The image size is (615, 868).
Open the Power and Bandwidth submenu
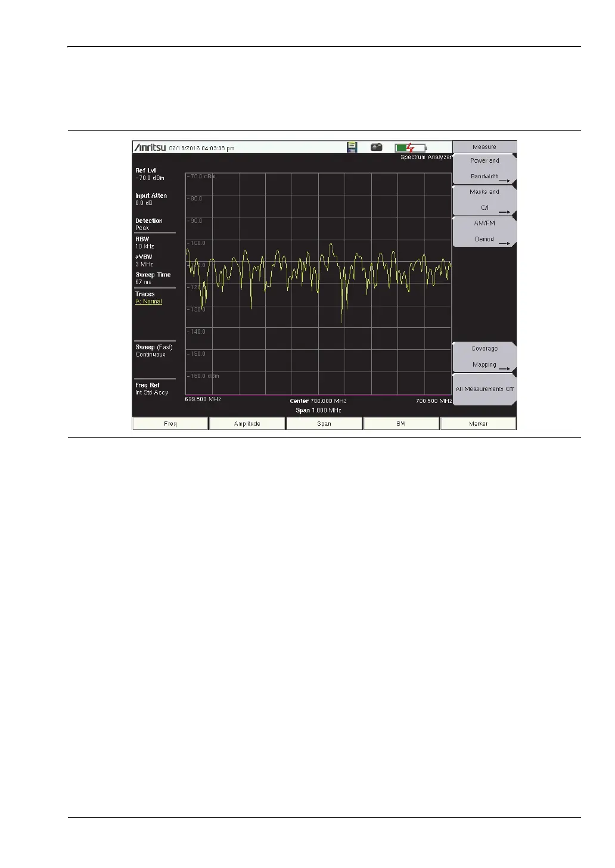484,169
